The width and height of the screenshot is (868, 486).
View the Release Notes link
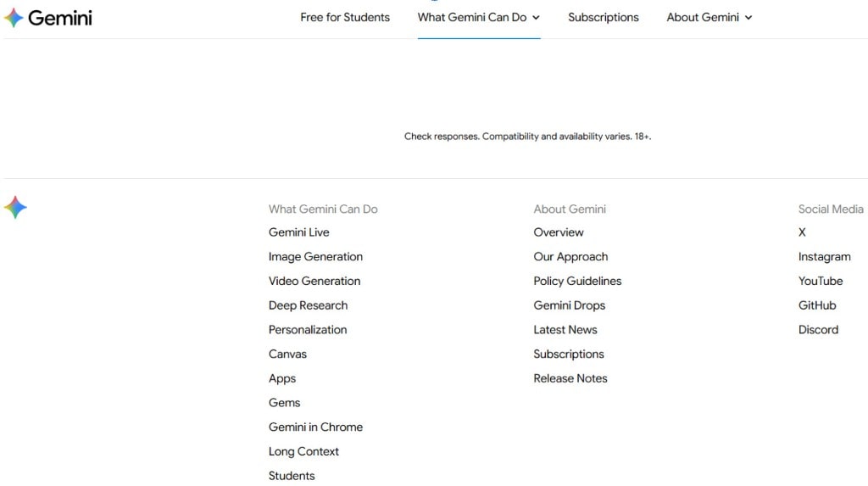tap(570, 378)
